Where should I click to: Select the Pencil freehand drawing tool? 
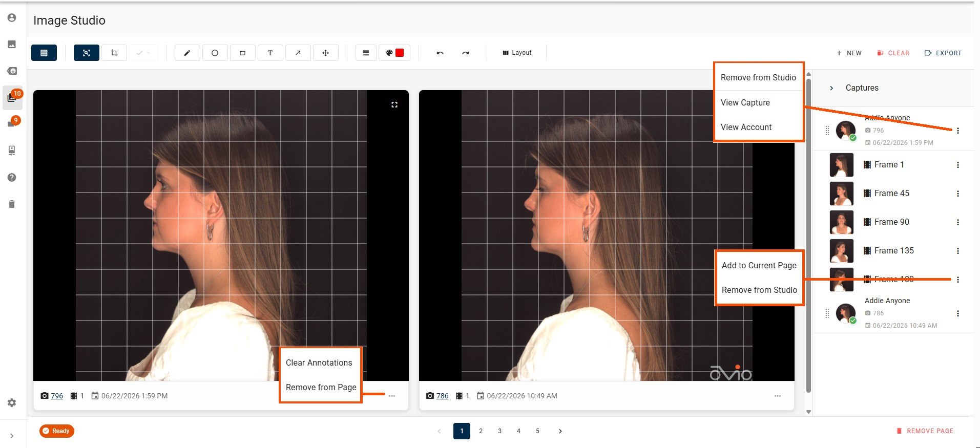[x=187, y=53]
